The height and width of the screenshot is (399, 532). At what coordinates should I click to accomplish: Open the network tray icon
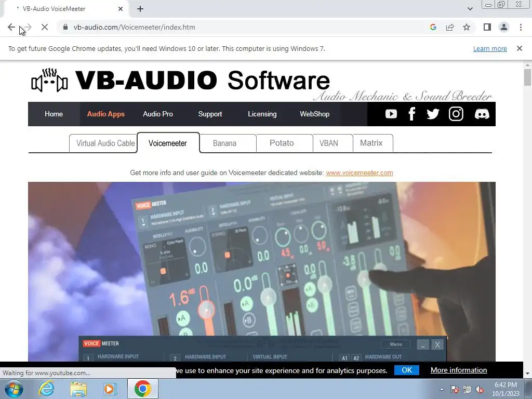[x=467, y=390]
